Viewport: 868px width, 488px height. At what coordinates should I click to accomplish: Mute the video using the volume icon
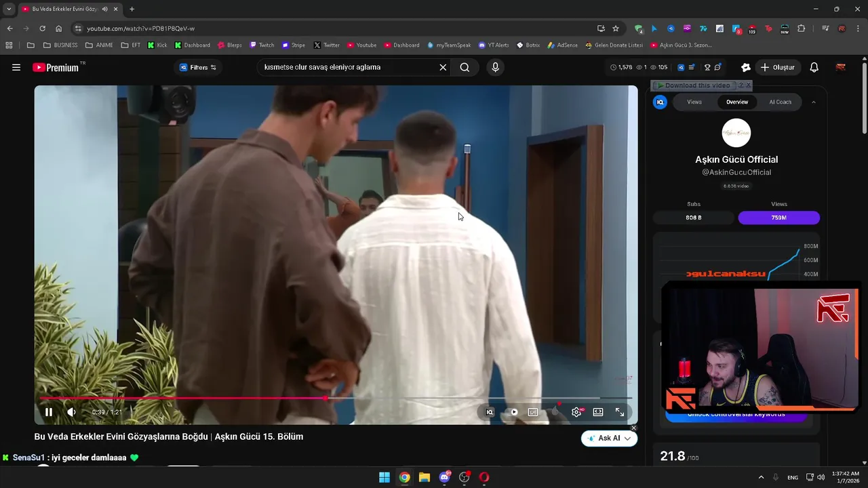71,412
